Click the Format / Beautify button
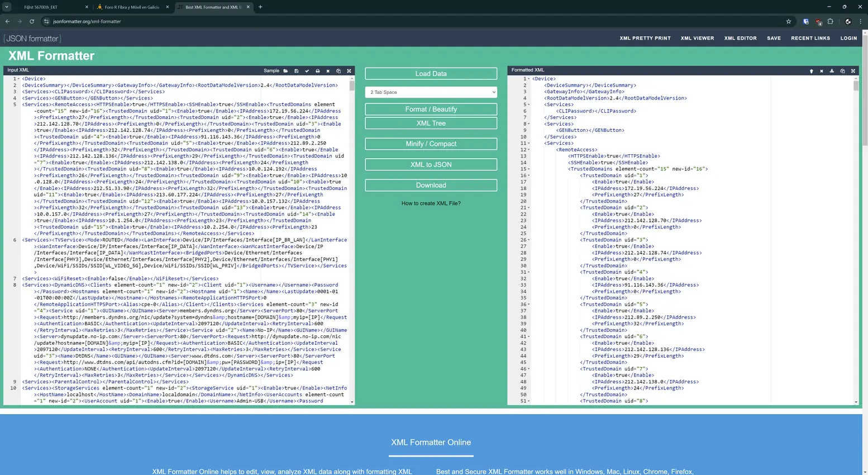 point(431,109)
